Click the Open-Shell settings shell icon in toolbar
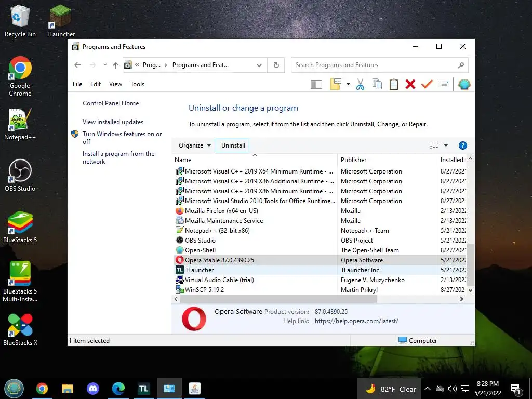 click(464, 84)
